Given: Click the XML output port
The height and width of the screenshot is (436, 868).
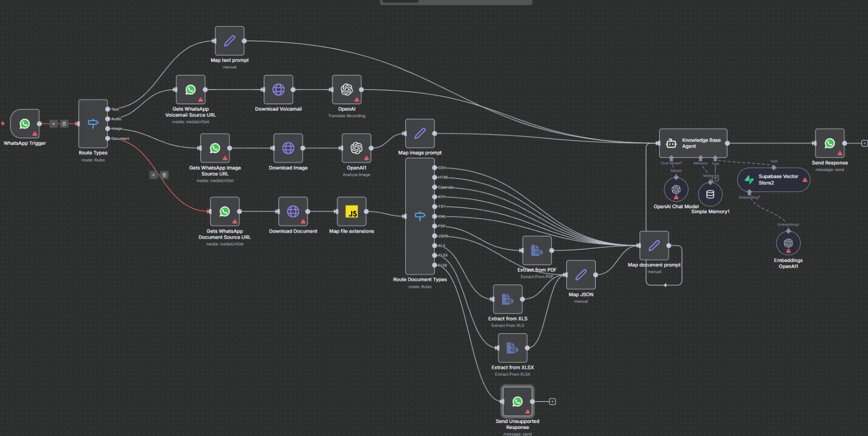Looking at the screenshot, I should tap(435, 216).
